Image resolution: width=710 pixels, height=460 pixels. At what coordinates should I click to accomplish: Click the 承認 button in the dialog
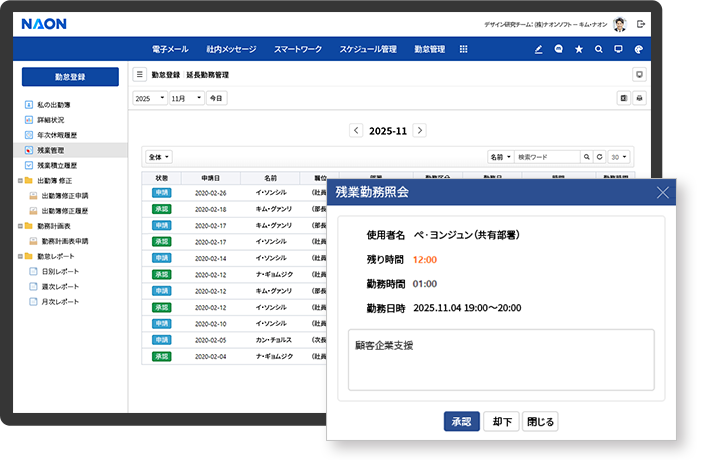pyautogui.click(x=461, y=421)
